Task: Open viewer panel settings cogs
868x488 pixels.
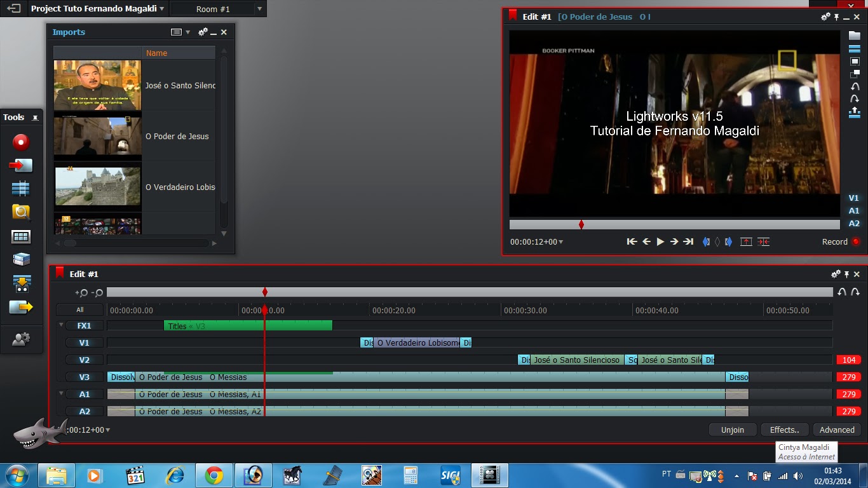Action: (825, 17)
